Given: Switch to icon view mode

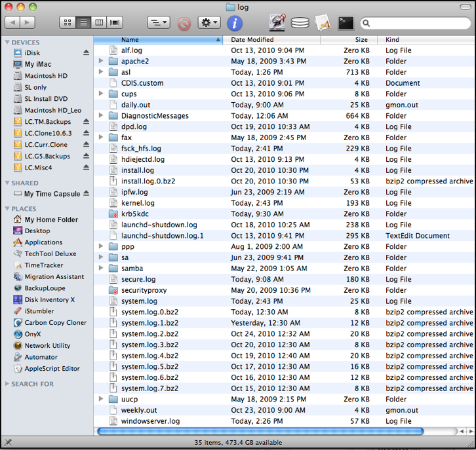Looking at the screenshot, I should pos(68,23).
